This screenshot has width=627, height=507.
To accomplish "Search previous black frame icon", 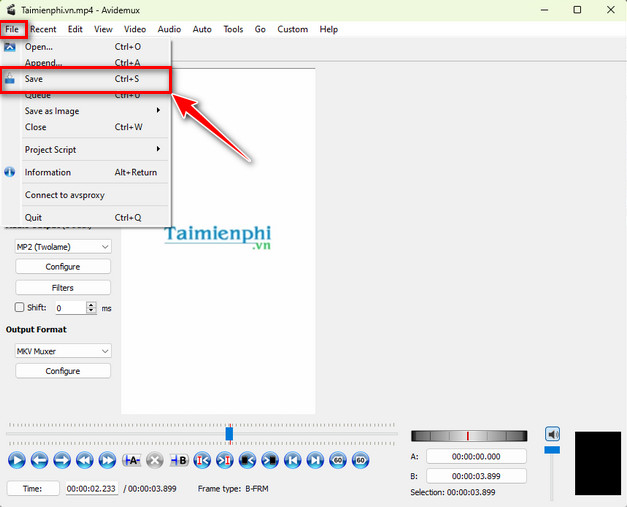I will [247, 460].
